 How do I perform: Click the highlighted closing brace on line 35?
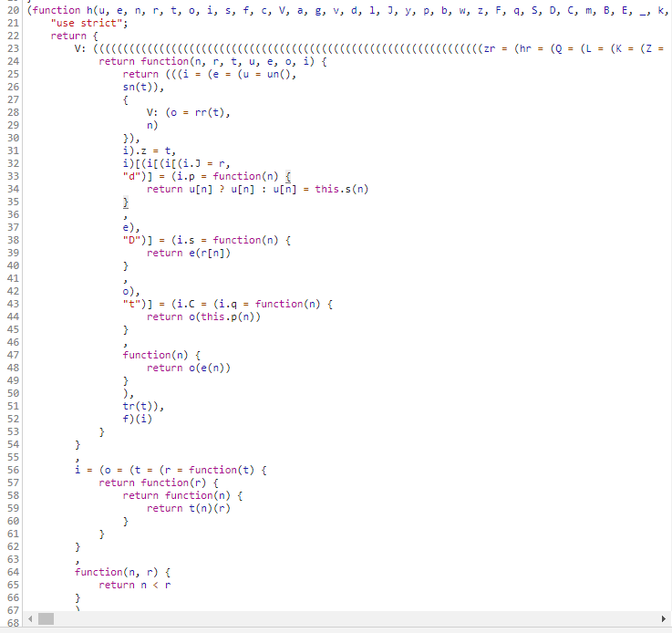click(x=126, y=202)
